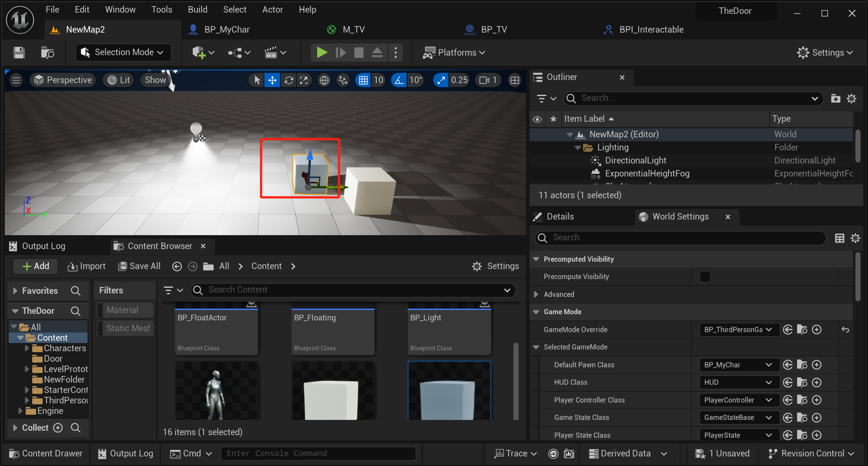Viewport: 868px width, 466px height.
Task: Open the Selection Mode dropdown
Action: click(x=123, y=52)
